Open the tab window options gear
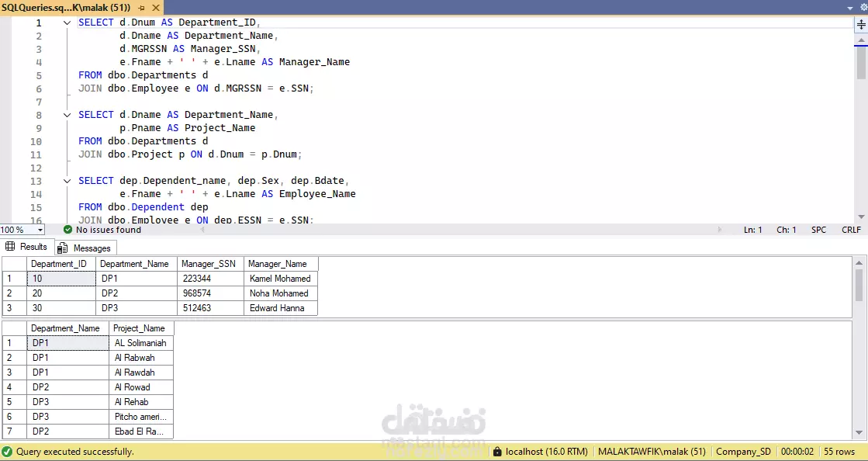This screenshot has width=868, height=461. pos(863,8)
